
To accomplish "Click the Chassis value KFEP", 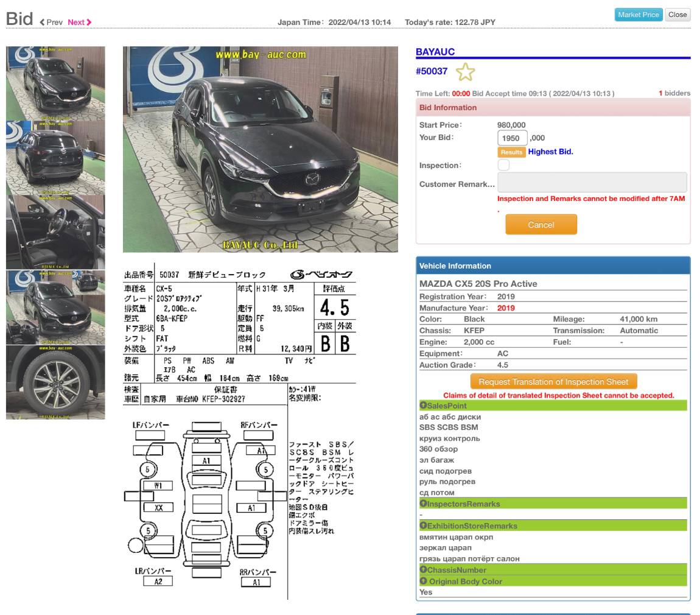I will [x=474, y=331].
